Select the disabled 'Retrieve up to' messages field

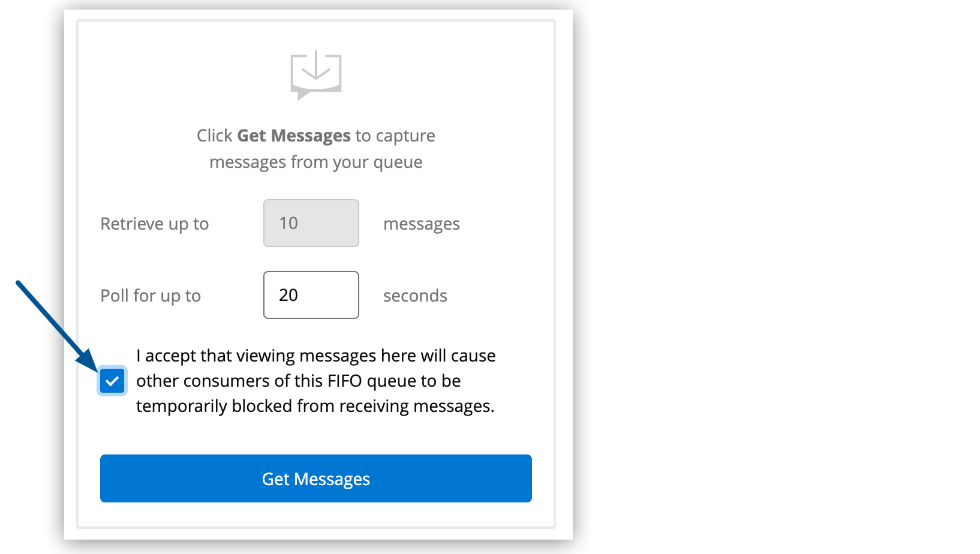311,222
